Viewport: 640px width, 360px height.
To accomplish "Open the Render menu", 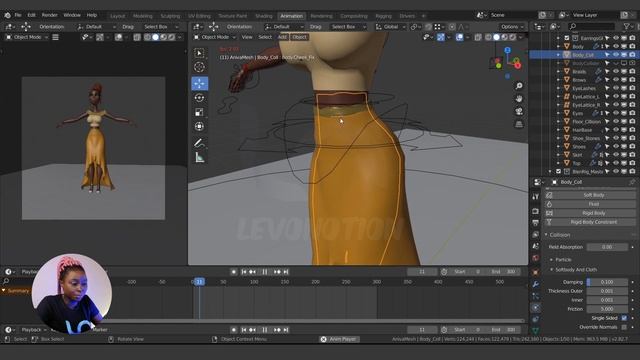I will pos(49,15).
